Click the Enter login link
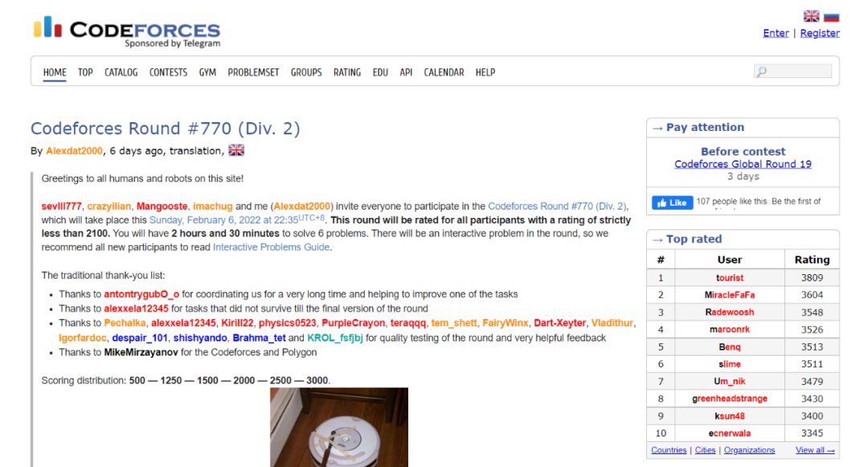The image size is (868, 467). pos(776,33)
